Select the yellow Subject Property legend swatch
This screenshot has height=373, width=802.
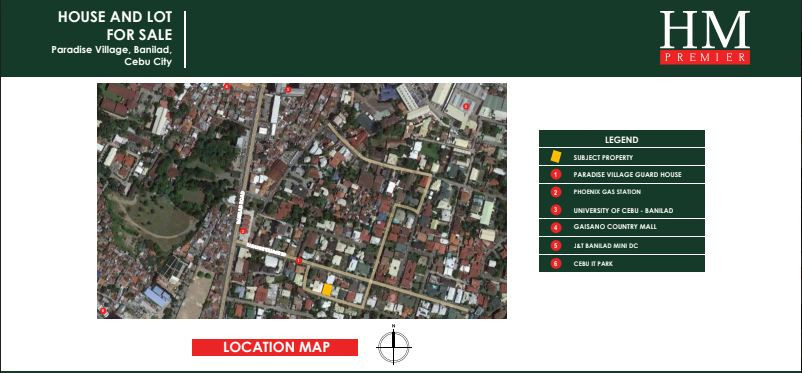tap(555, 157)
